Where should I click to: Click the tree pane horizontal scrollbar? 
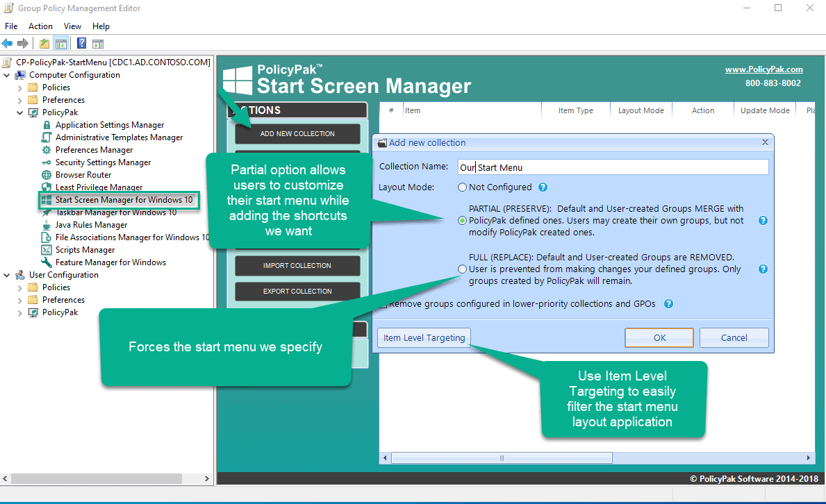97,479
